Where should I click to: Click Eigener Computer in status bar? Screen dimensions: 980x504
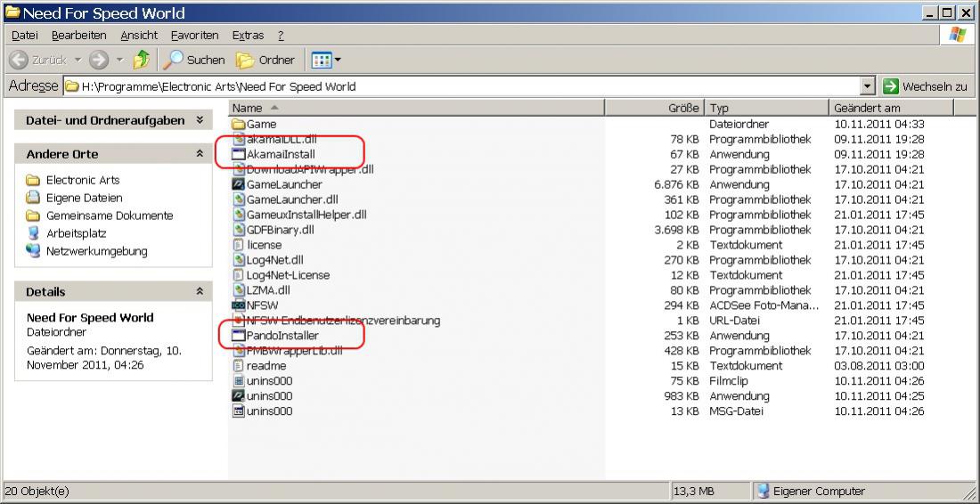coord(812,492)
